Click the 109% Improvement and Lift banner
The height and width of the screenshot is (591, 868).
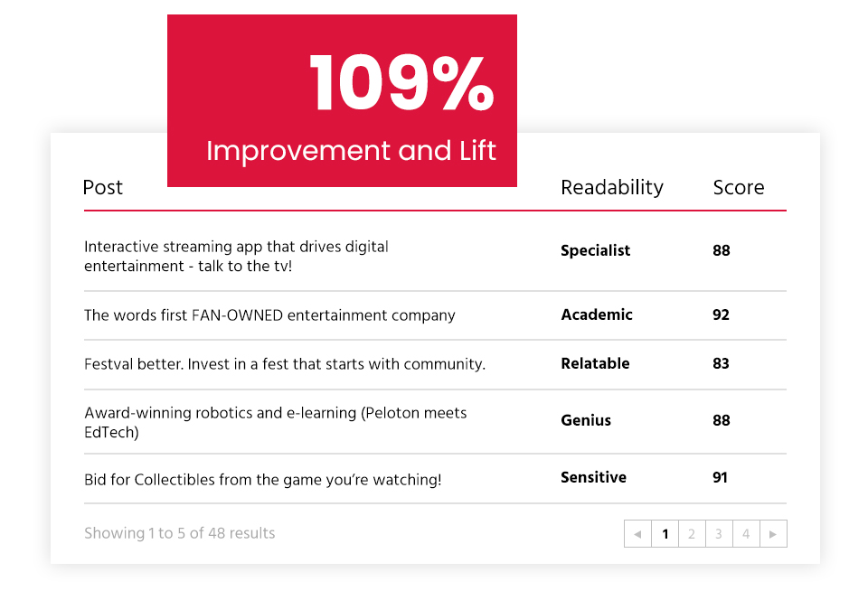(x=342, y=100)
